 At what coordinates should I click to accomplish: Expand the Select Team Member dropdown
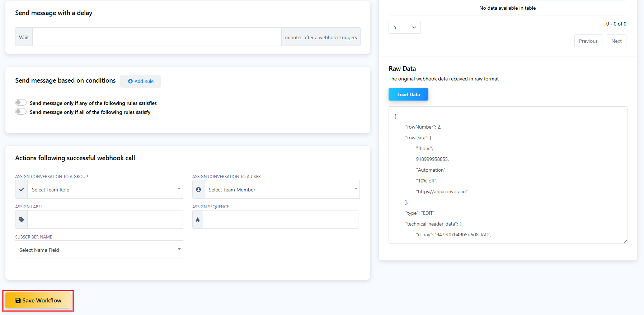coord(282,190)
